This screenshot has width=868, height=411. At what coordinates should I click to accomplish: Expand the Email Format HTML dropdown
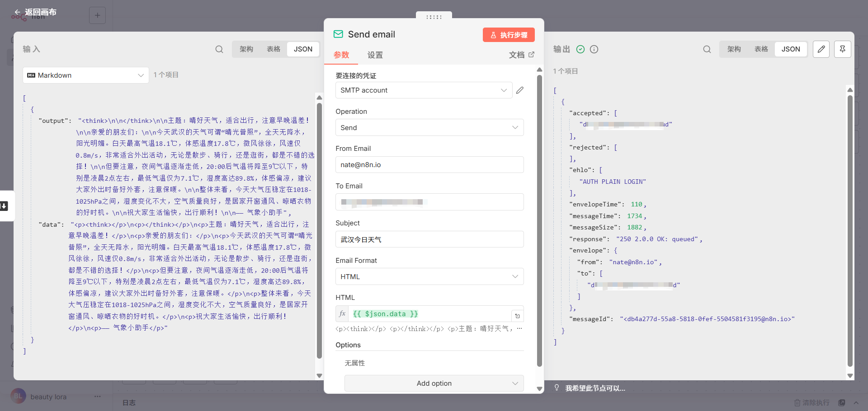click(x=429, y=276)
